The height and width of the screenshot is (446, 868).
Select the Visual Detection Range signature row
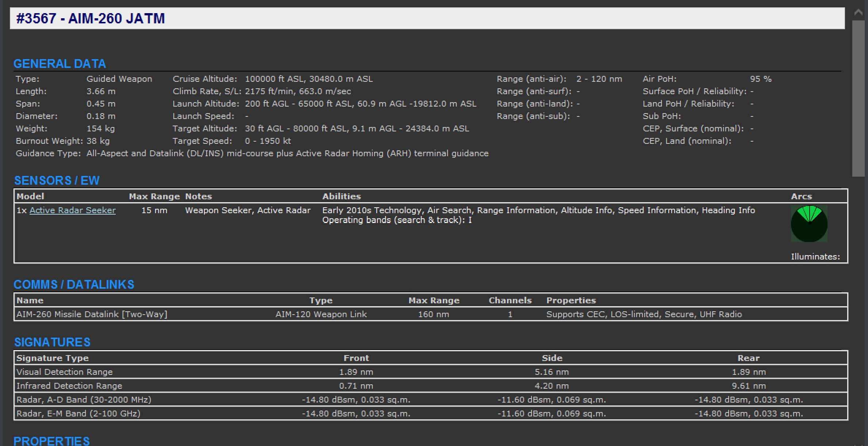click(x=64, y=372)
